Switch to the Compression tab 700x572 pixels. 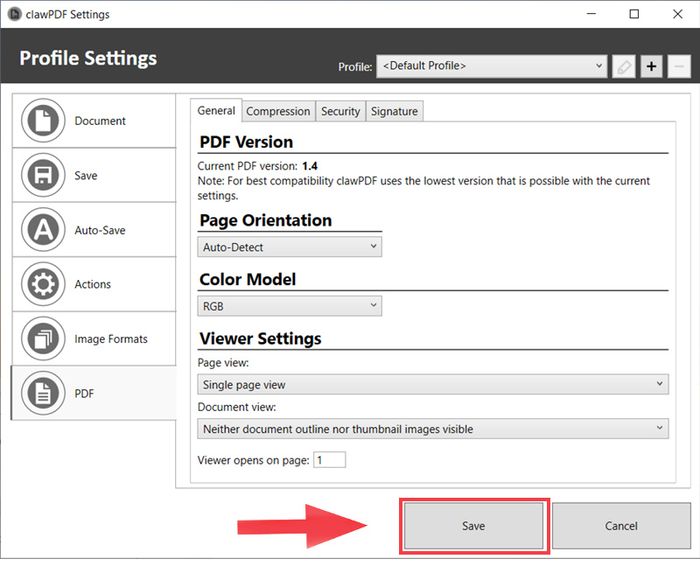(x=278, y=111)
